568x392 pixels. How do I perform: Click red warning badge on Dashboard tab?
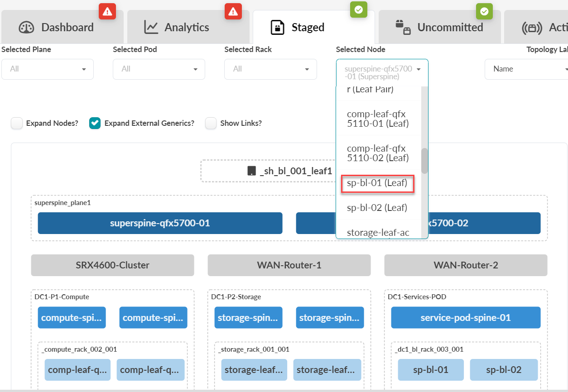[x=107, y=11]
